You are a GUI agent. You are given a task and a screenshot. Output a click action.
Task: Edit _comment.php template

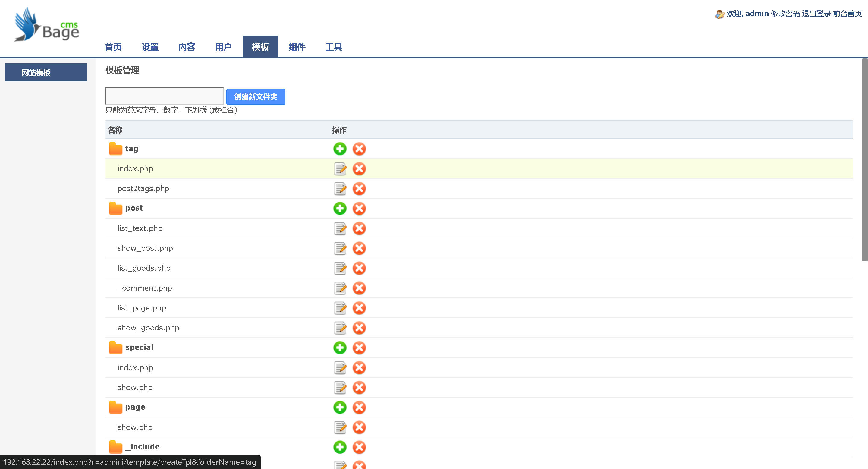pos(340,288)
